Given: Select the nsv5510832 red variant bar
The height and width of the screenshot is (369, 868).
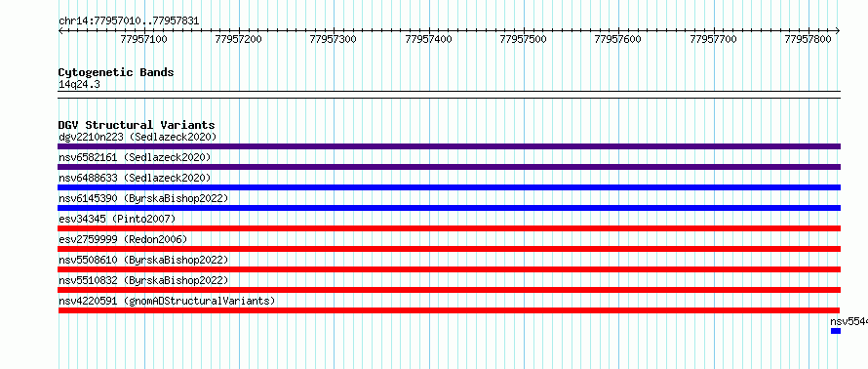Looking at the screenshot, I should (449, 290).
